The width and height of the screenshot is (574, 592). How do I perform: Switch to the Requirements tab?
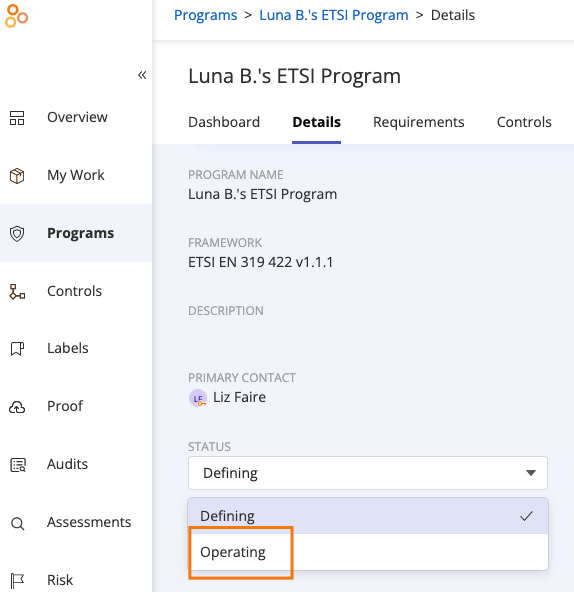(418, 122)
